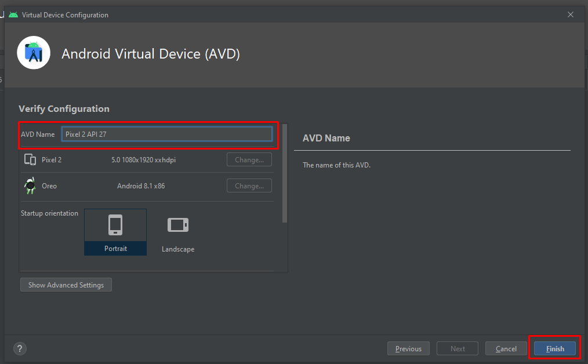Viewport: 588px width, 364px height.
Task: Click the 'Pixel 2' device name text
Action: coord(52,160)
